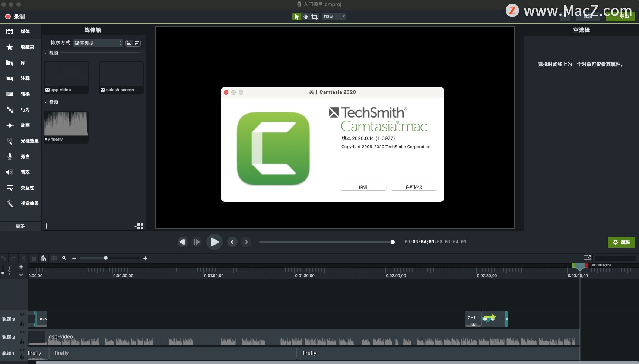Toggle visibility of 轨道 2
This screenshot has height=364, width=639.
point(22,332)
